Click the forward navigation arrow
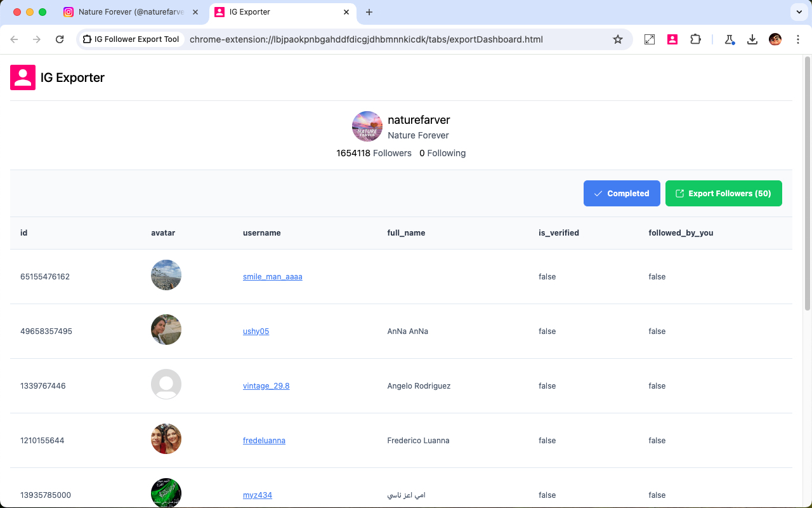This screenshot has height=508, width=812. 37,39
